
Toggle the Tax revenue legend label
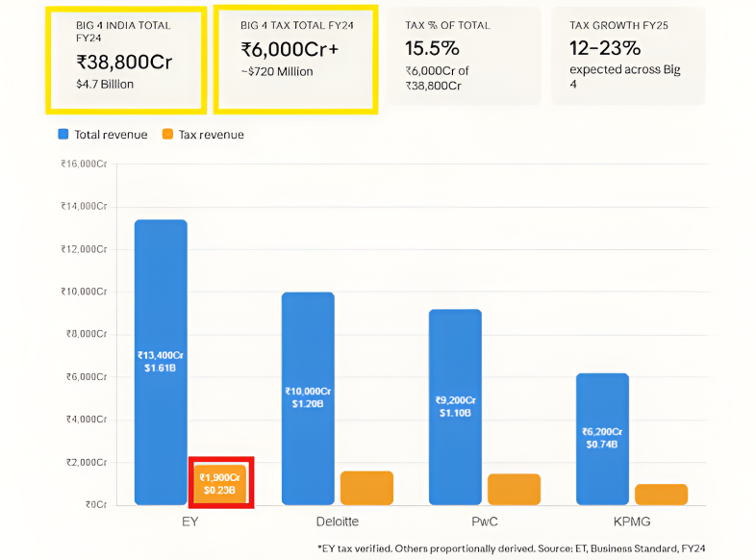click(x=211, y=135)
